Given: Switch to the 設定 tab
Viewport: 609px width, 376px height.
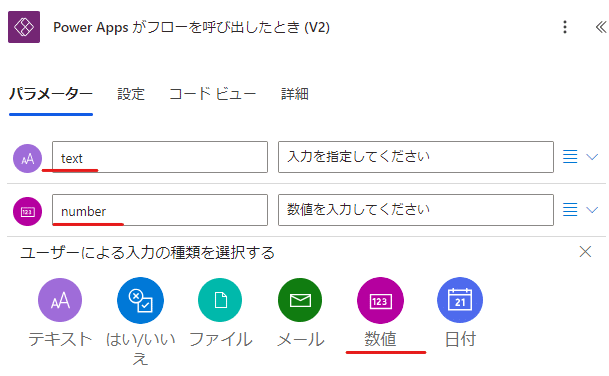Looking at the screenshot, I should click(131, 94).
